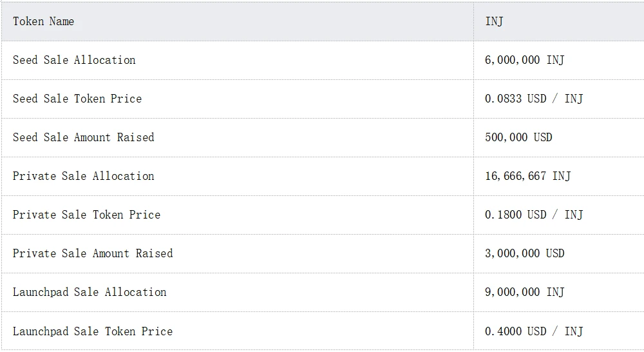Screen dimensions: 644x352
Task: Click the "Token Name" header cell
Action: [x=43, y=21]
